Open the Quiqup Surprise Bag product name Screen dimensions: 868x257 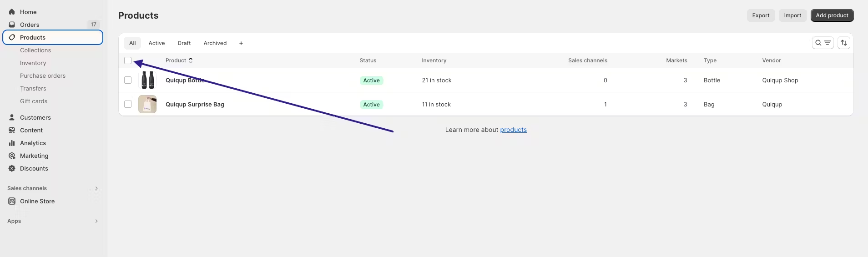195,104
